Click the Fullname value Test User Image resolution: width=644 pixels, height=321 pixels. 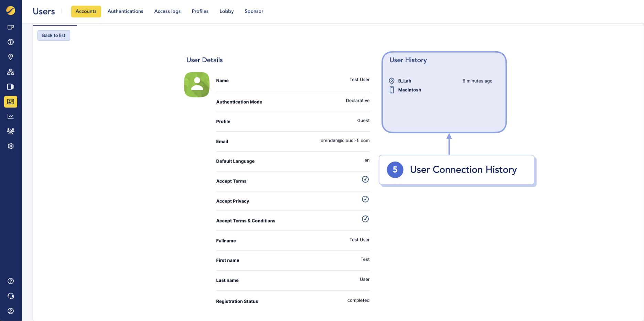pyautogui.click(x=359, y=240)
